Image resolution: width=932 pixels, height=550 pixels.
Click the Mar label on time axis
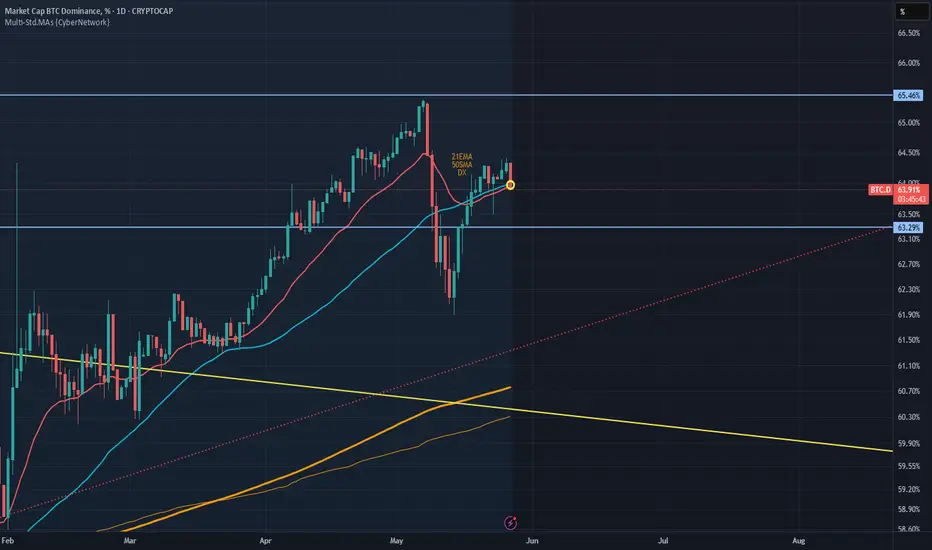pyautogui.click(x=130, y=540)
